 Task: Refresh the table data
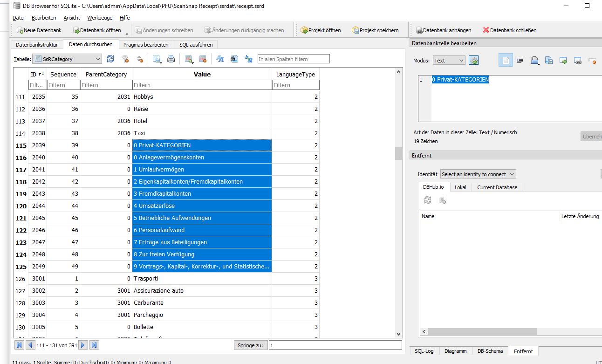click(x=110, y=59)
